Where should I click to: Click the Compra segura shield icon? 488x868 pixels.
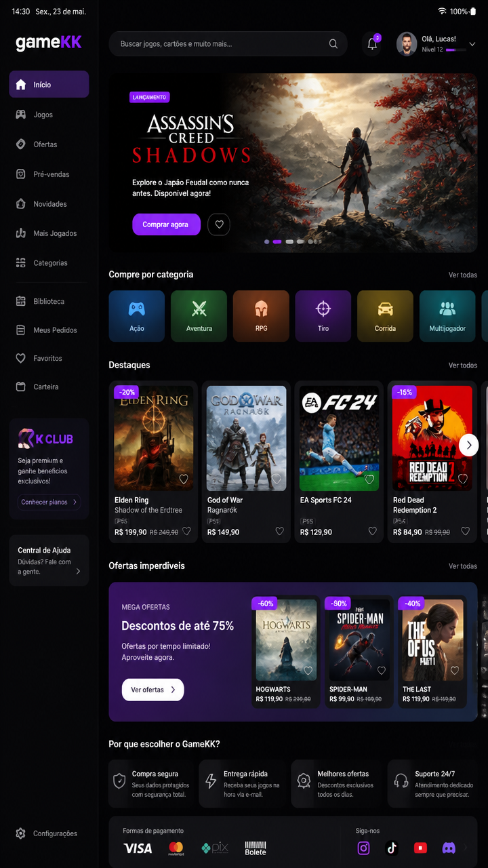tap(119, 781)
